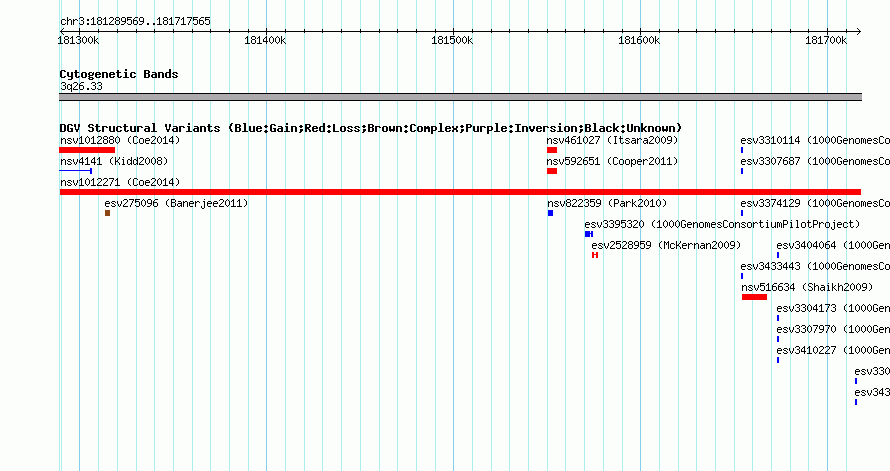
Task: Open nsv516634 (Shaikh2009) label
Action: [x=807, y=287]
